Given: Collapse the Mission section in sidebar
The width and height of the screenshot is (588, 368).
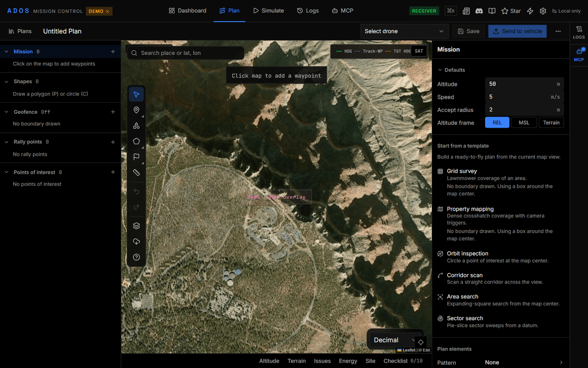Looking at the screenshot, I should [6, 52].
